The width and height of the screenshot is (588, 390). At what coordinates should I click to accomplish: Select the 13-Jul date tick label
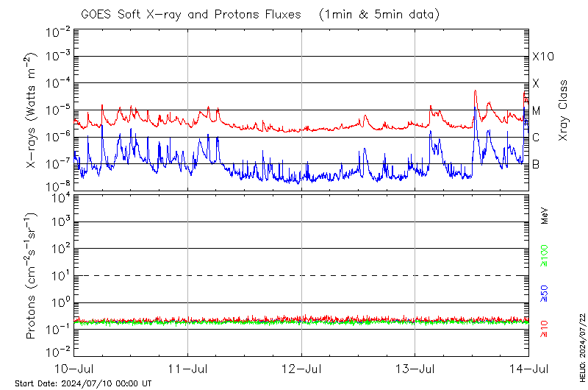pyautogui.click(x=415, y=367)
